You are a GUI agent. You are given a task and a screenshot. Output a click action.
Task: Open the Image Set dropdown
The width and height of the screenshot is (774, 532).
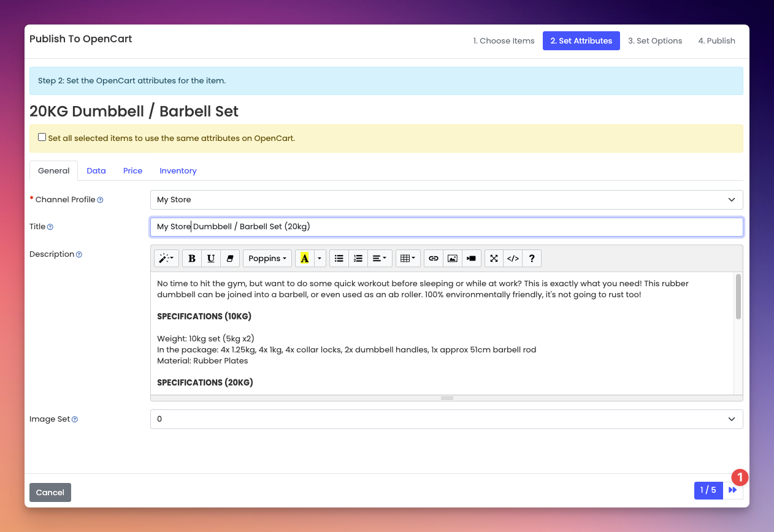tap(446, 419)
